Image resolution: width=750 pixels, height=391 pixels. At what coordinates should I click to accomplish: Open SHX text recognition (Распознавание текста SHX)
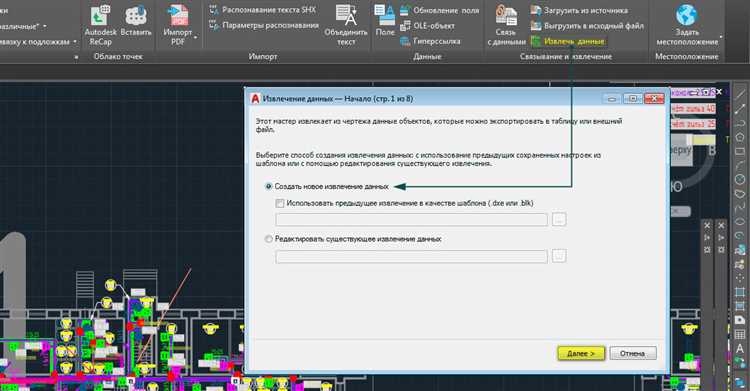click(263, 10)
